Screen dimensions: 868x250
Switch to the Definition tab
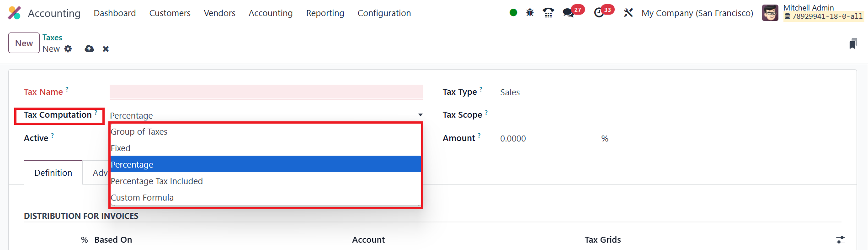[53, 173]
